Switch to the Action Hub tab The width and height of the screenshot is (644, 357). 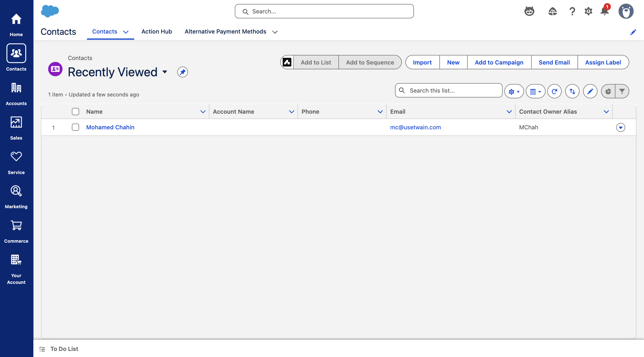(157, 32)
